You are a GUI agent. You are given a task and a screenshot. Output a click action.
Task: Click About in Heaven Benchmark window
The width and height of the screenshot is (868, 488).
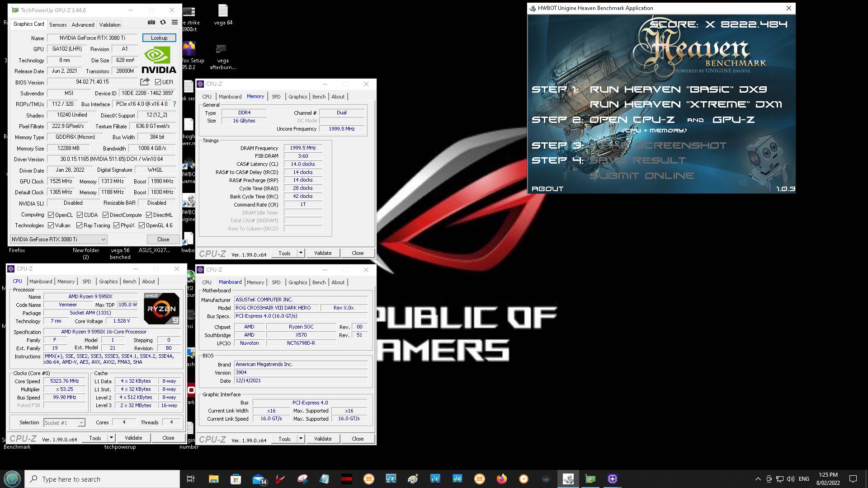tap(547, 189)
